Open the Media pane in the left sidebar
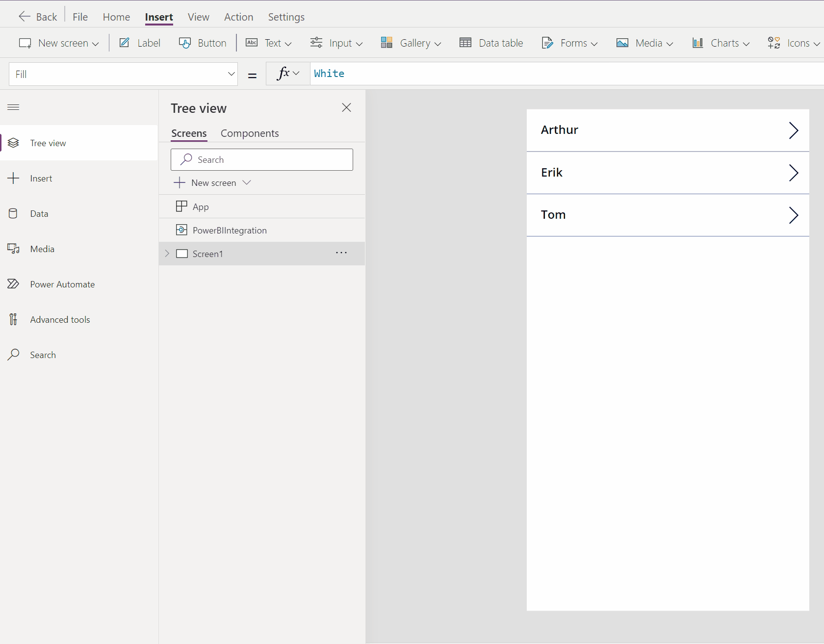Screen dimensions: 824x644 tap(42, 249)
